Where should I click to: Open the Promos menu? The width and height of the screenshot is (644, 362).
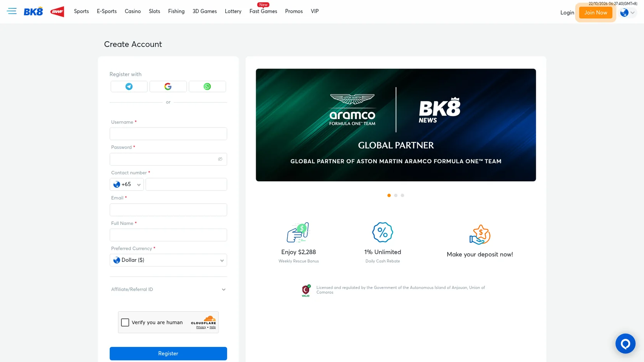tap(294, 11)
